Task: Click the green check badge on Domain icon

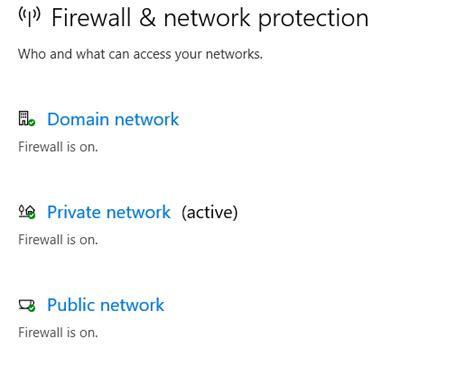Action: coord(32,123)
